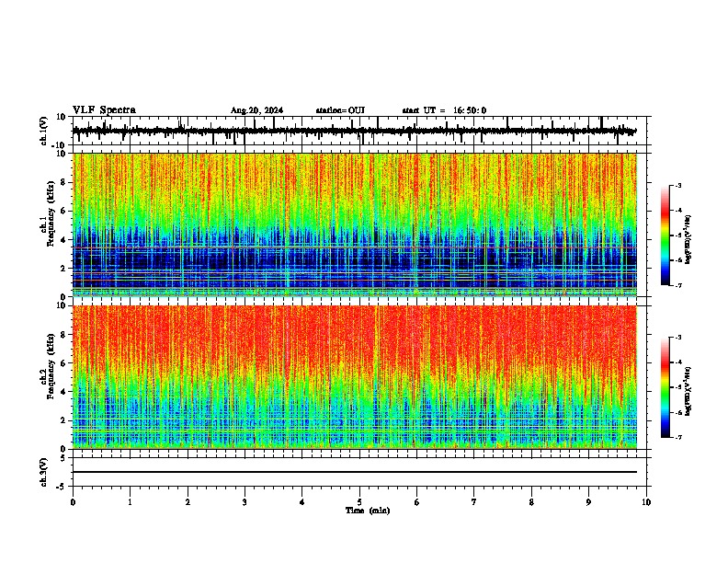Click the ch.1 spectrogram plot area
The height and width of the screenshot is (563, 728).
tap(355, 224)
